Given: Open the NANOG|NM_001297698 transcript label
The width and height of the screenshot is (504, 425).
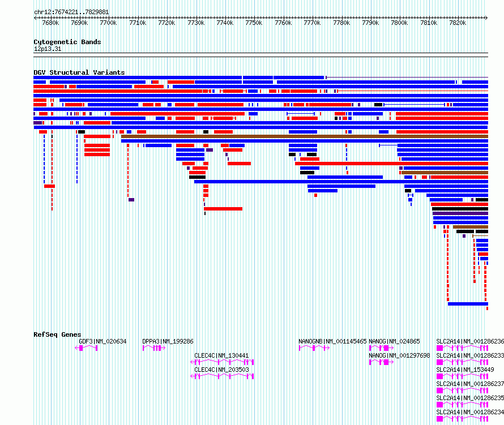Looking at the screenshot, I should pos(400,355).
